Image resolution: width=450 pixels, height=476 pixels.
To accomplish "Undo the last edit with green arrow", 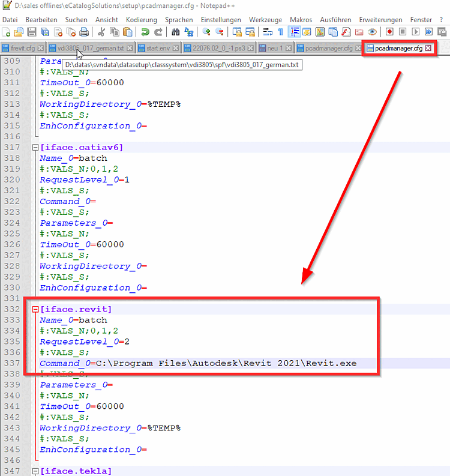I will 145,32.
